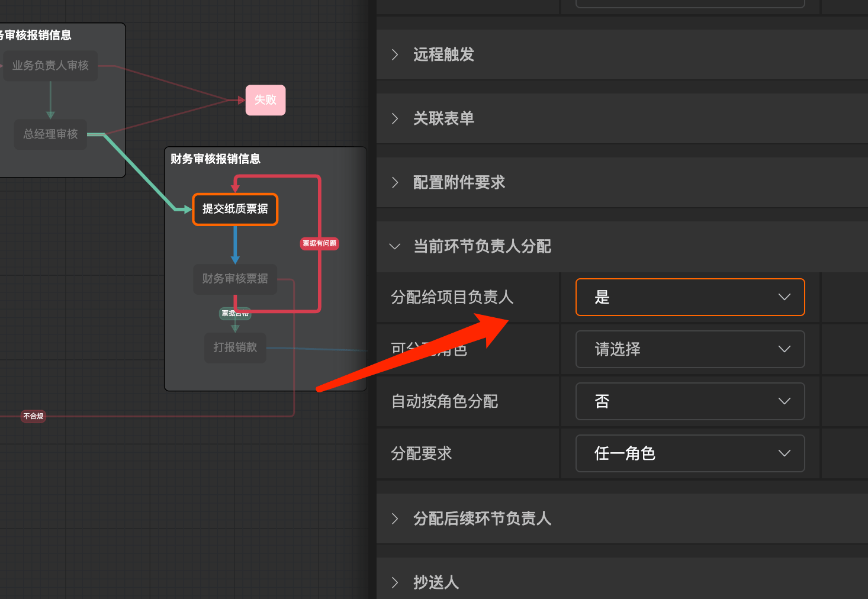
Task: Open the 自动按角色分配 dropdown showing 否
Action: [690, 401]
